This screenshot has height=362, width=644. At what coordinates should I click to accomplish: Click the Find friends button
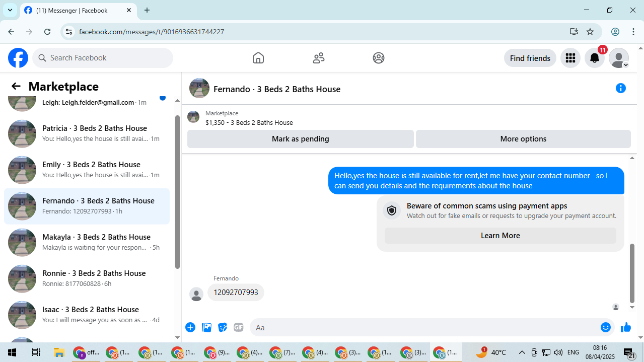coord(530,58)
